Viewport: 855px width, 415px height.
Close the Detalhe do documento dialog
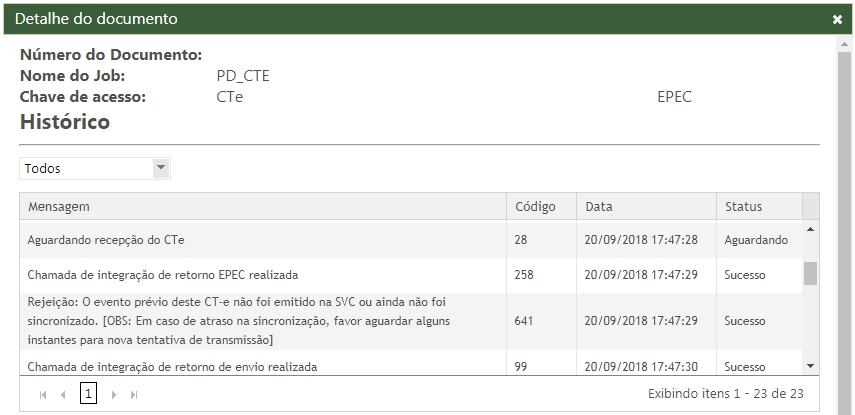[x=837, y=19]
